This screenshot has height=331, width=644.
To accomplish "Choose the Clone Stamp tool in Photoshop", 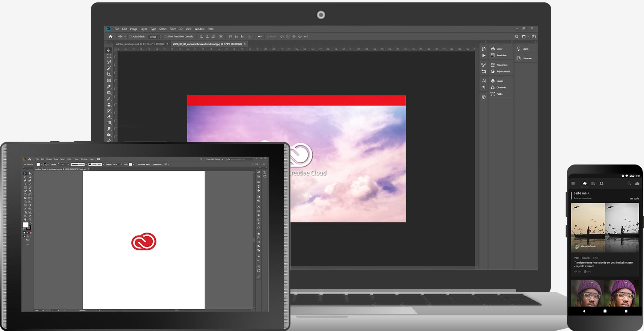I will (x=109, y=104).
